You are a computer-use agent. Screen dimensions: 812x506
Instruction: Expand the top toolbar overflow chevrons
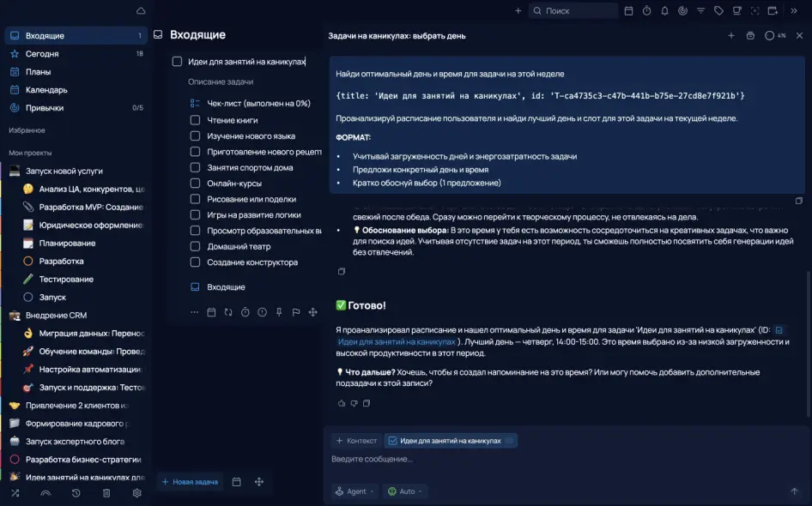[x=793, y=11]
